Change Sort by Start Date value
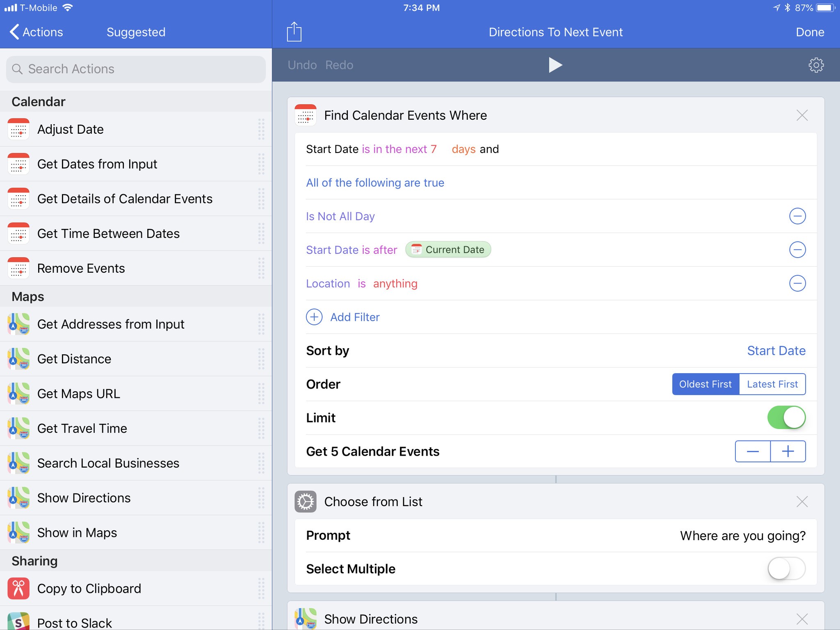 [x=776, y=351]
